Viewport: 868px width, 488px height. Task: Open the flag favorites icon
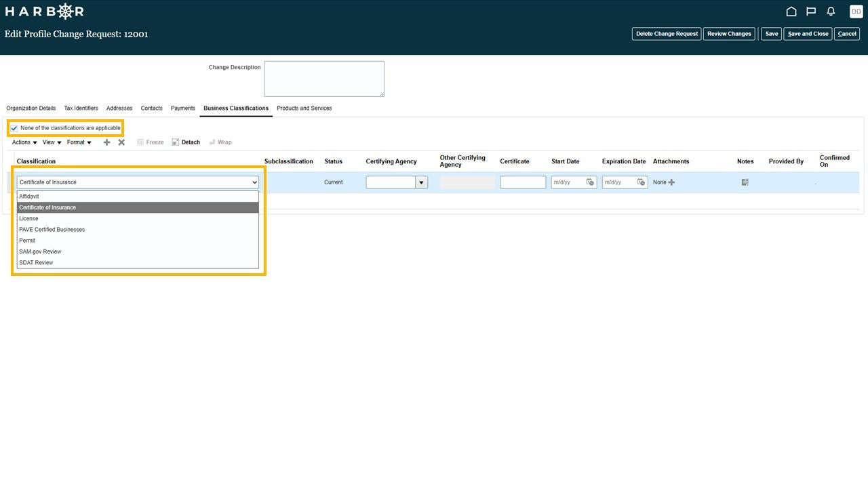pyautogui.click(x=811, y=12)
